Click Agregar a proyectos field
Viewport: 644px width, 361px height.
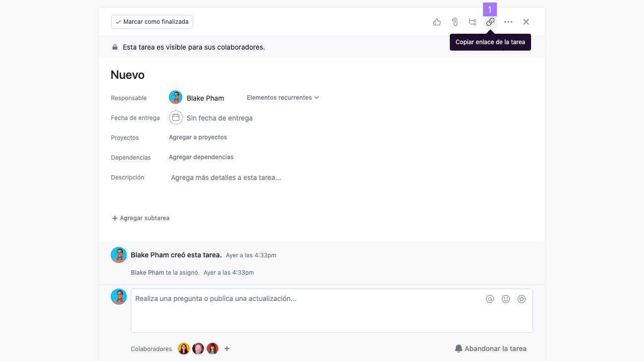[198, 137]
